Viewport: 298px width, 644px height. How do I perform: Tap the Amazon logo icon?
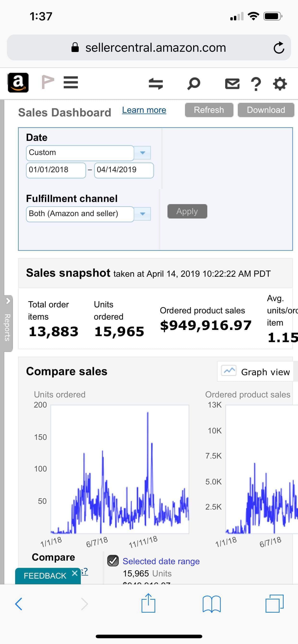click(x=18, y=83)
